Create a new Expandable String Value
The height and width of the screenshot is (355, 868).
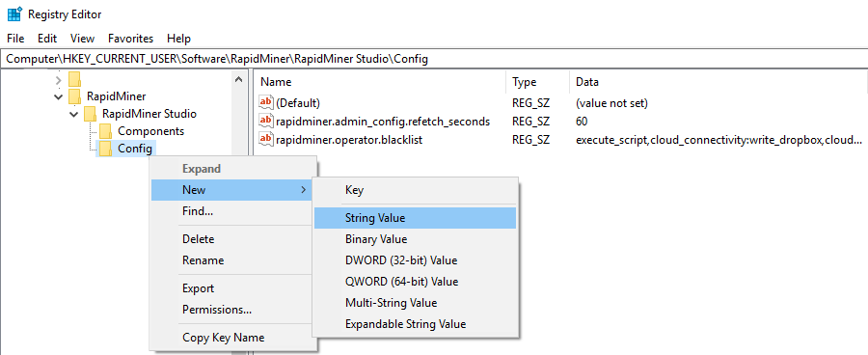(415, 324)
